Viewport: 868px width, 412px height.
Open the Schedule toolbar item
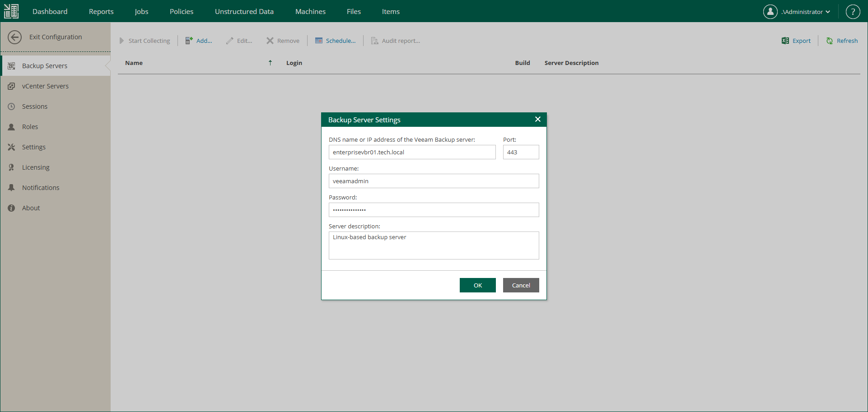pyautogui.click(x=336, y=41)
